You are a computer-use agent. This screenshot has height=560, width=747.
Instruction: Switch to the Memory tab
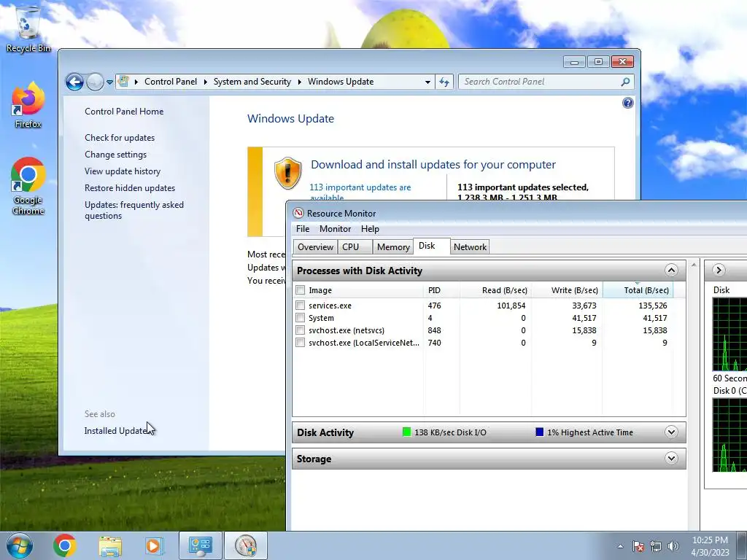(393, 246)
